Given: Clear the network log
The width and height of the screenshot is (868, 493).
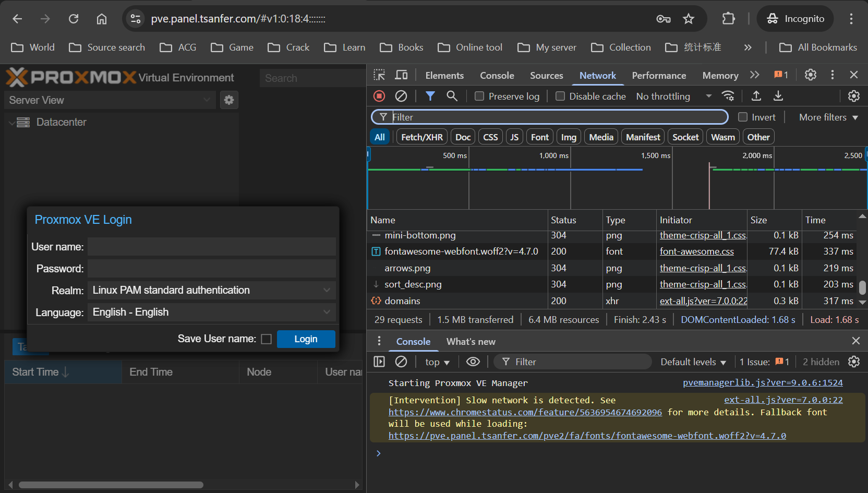Looking at the screenshot, I should coord(401,96).
